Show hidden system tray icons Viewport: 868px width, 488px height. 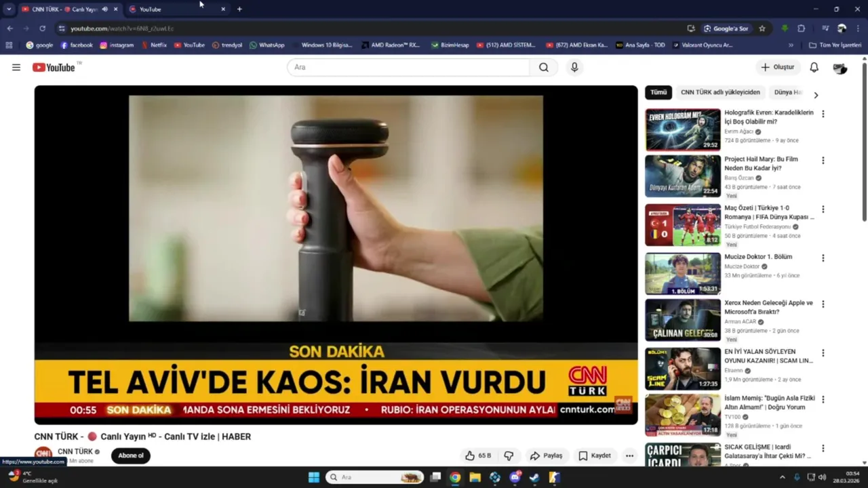[782, 477]
